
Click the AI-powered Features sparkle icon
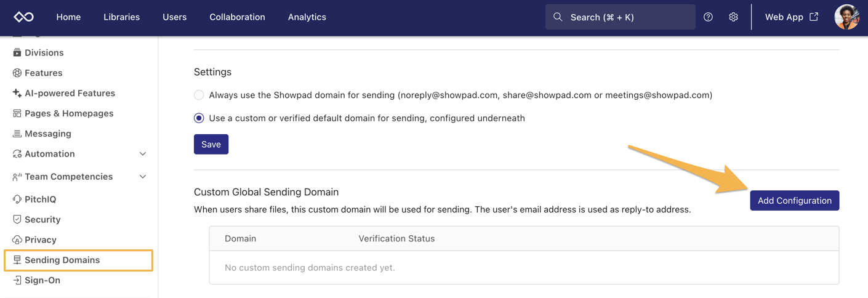[17, 93]
